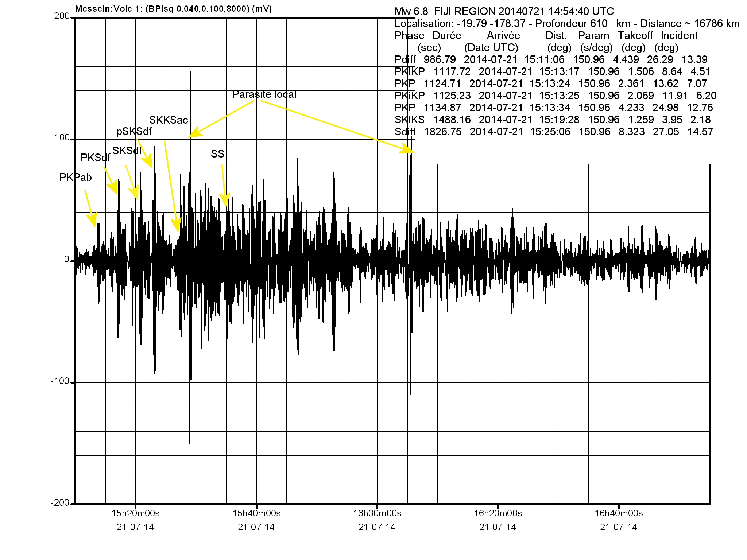
Task: Click the PKPab phase label
Action: 76,178
